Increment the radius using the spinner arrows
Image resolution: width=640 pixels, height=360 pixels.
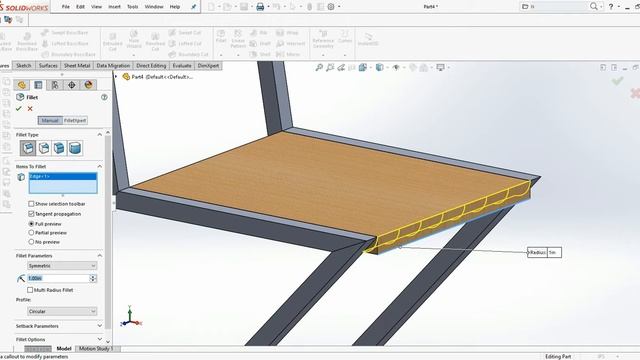pyautogui.click(x=93, y=276)
